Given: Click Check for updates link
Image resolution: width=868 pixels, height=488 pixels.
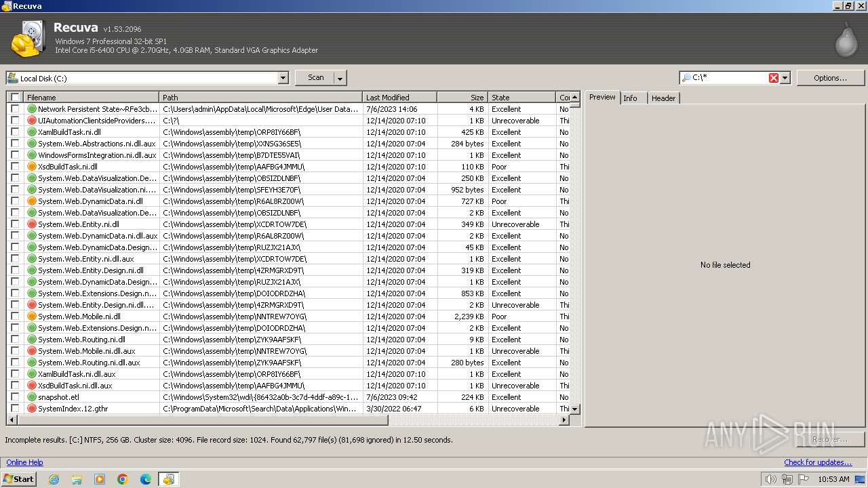Looking at the screenshot, I should point(818,462).
